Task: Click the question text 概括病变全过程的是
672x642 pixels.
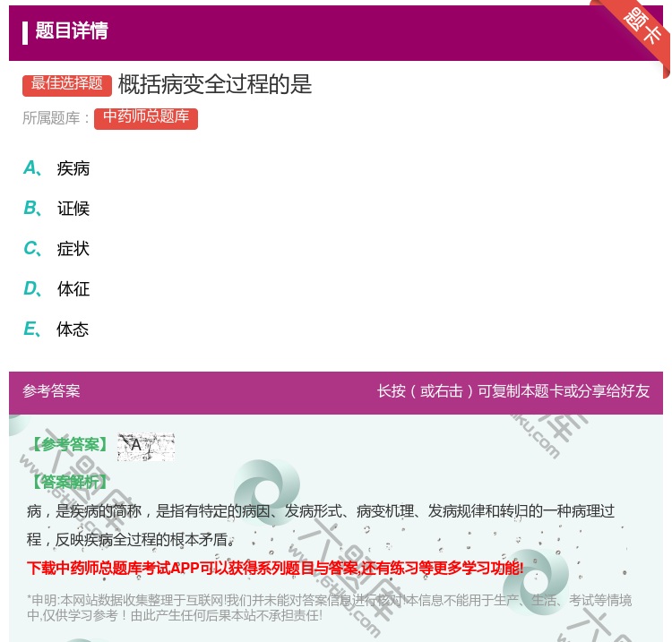Action: pos(215,84)
